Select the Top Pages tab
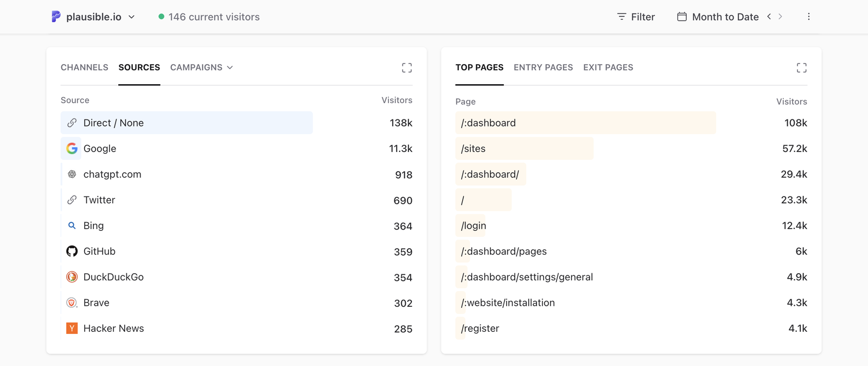 click(x=480, y=67)
